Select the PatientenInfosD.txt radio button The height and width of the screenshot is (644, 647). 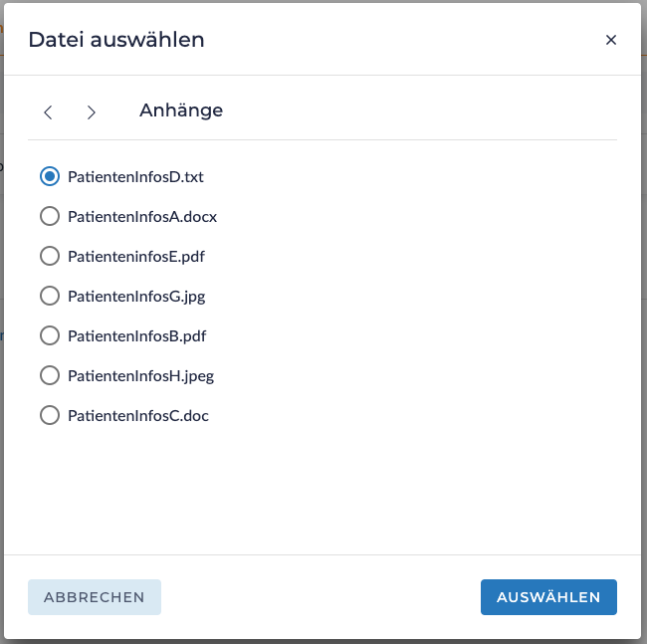point(50,176)
